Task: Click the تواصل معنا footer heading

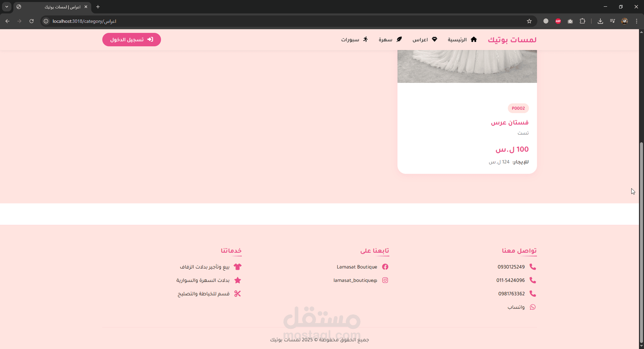Action: coord(519,251)
